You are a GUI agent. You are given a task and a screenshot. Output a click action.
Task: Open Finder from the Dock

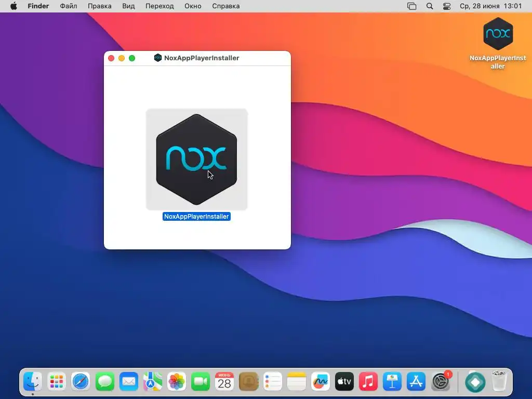click(33, 381)
